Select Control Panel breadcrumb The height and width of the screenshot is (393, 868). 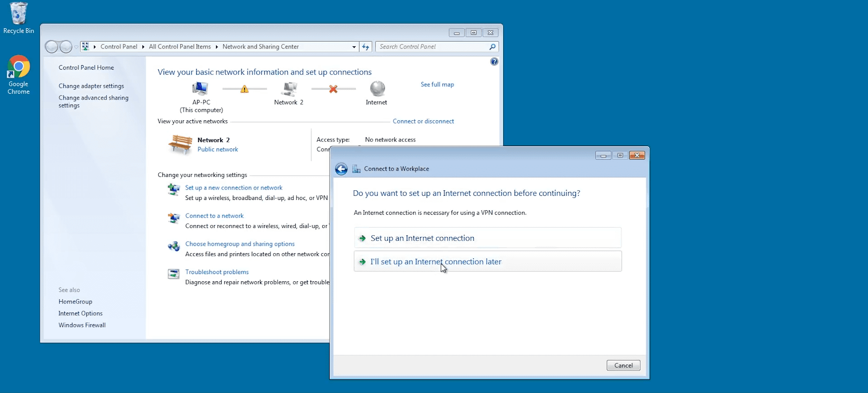tap(119, 47)
